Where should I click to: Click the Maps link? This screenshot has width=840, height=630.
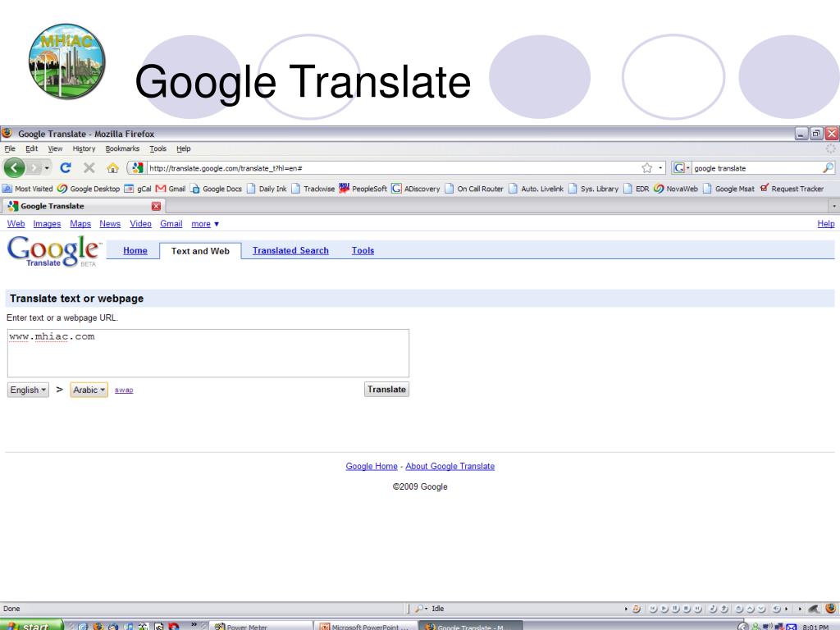tap(80, 223)
